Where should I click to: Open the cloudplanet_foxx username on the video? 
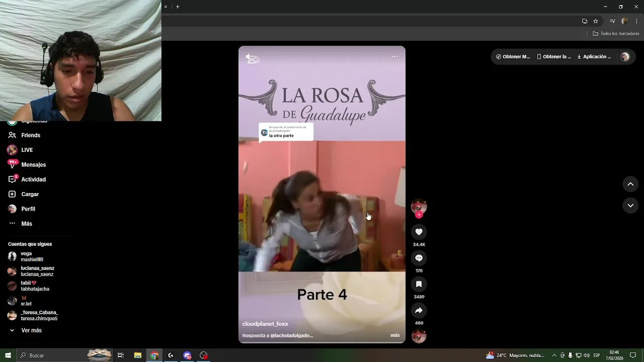click(265, 324)
